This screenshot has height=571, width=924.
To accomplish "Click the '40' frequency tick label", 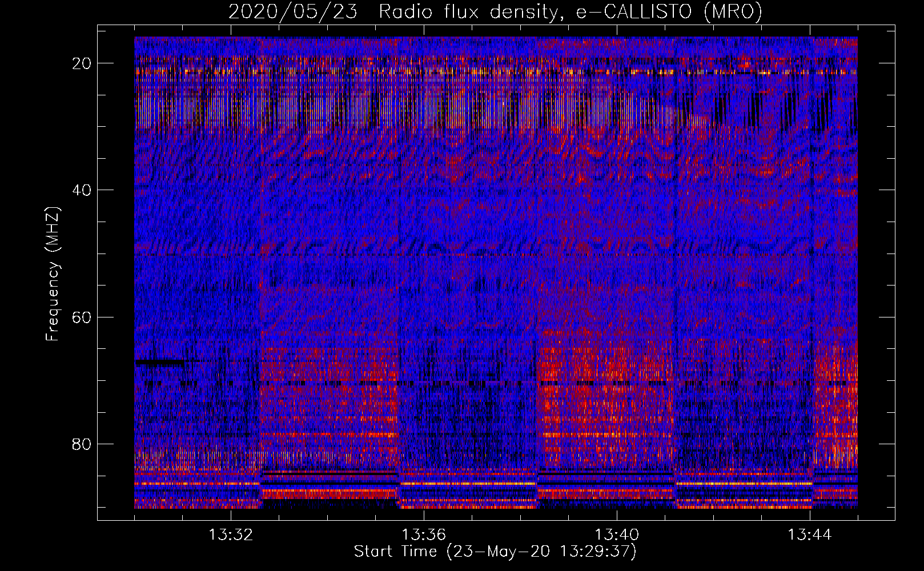I will (82, 190).
